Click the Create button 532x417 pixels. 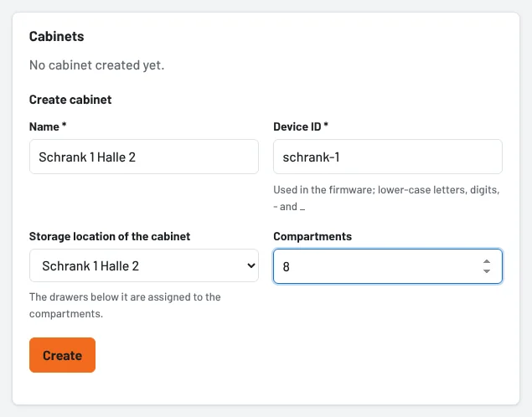(63, 355)
